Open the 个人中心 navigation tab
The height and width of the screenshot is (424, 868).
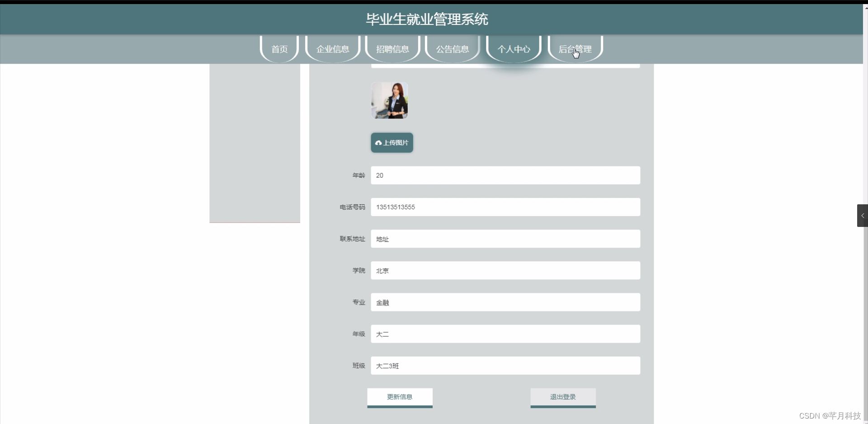tap(514, 49)
